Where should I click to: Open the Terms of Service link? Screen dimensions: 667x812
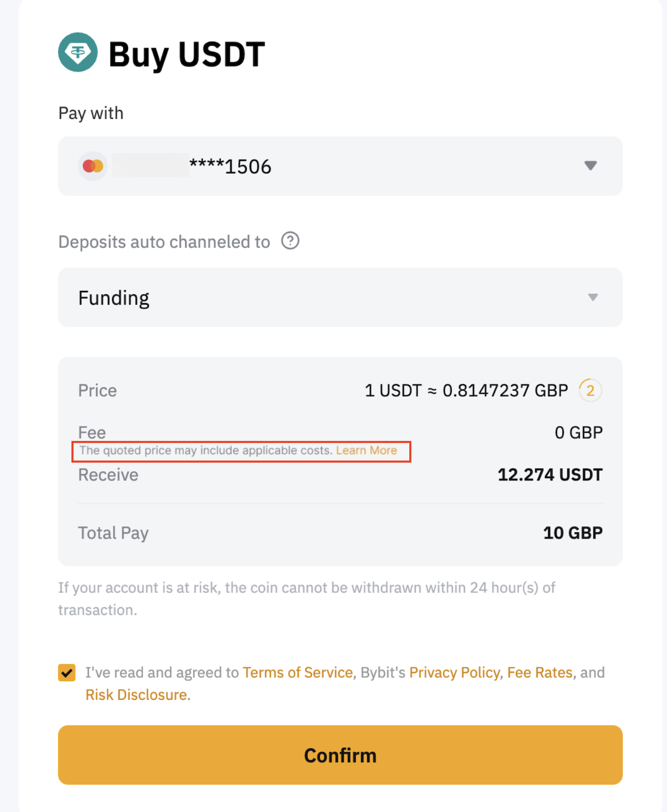[298, 672]
